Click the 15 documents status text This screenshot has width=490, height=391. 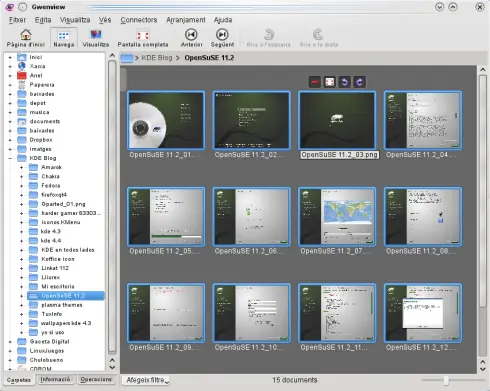tap(295, 380)
